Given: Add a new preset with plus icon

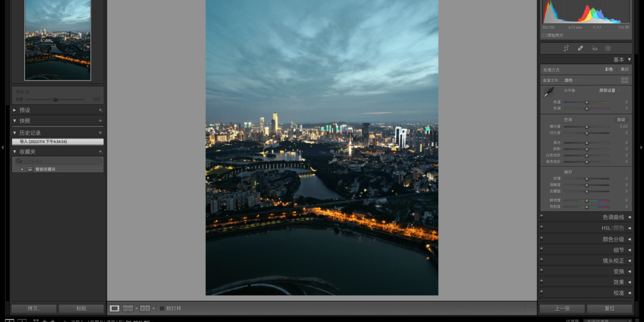Looking at the screenshot, I should 100,110.
